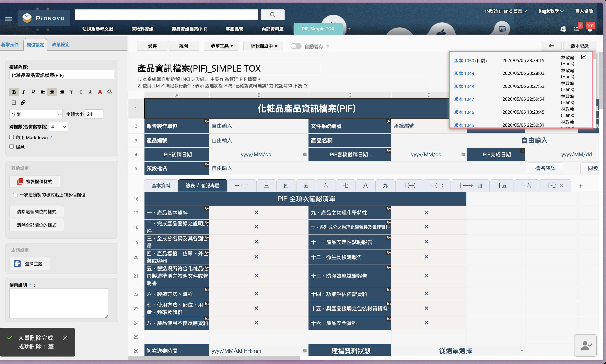Set vertical align to bottom
The image size is (606, 364).
point(90,92)
